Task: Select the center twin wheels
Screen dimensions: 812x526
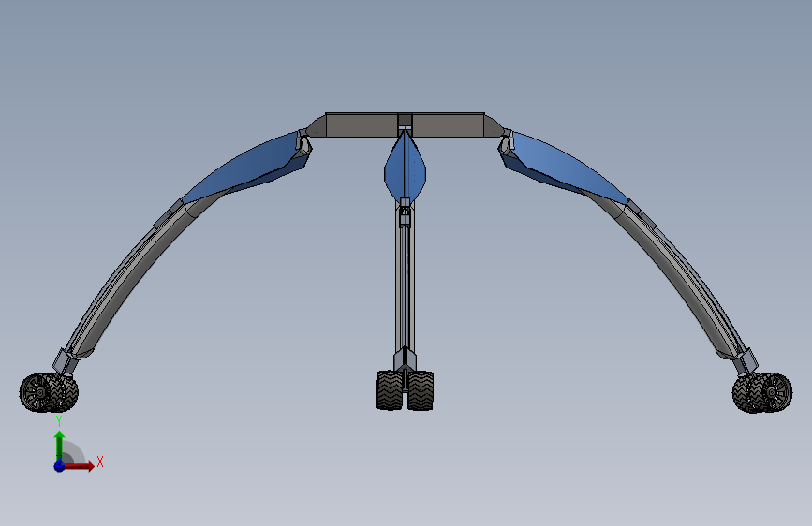Action: tap(405, 390)
